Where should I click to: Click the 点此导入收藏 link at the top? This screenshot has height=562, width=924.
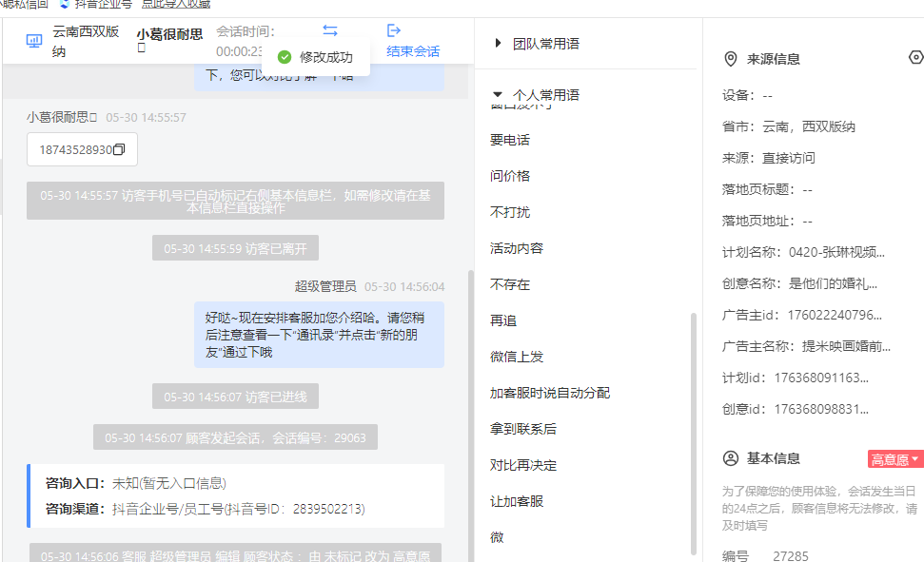pos(176,4)
